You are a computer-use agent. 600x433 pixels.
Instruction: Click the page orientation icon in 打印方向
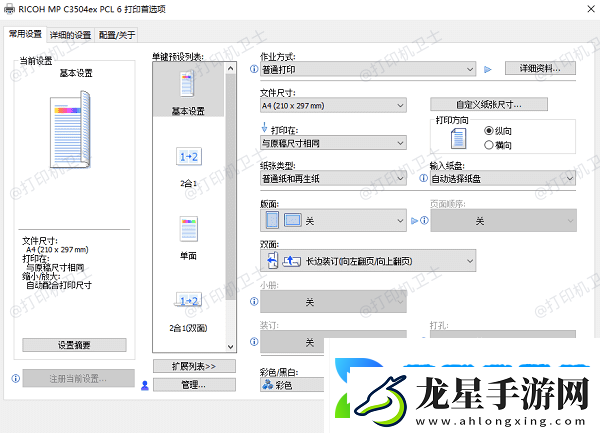pyautogui.click(x=458, y=138)
